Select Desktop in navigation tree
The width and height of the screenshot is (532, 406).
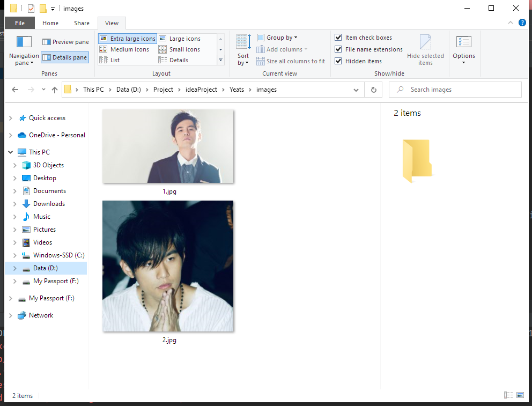pyautogui.click(x=45, y=178)
